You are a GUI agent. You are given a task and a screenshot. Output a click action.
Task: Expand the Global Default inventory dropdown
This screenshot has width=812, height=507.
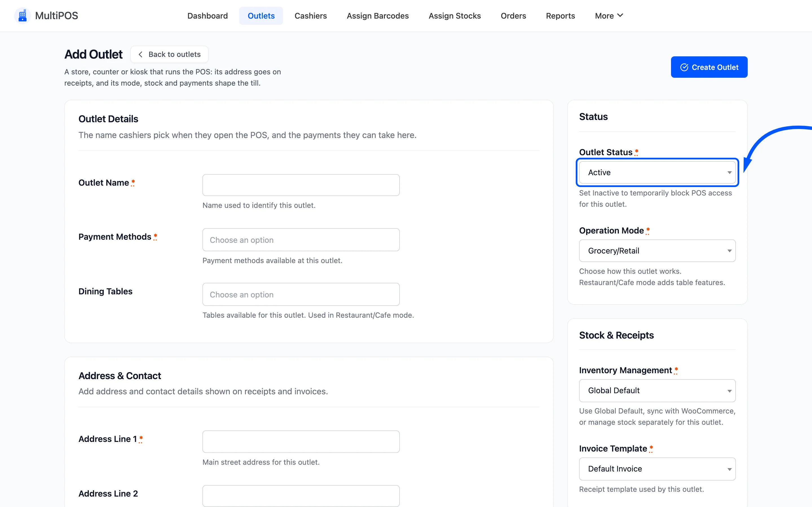coord(657,391)
